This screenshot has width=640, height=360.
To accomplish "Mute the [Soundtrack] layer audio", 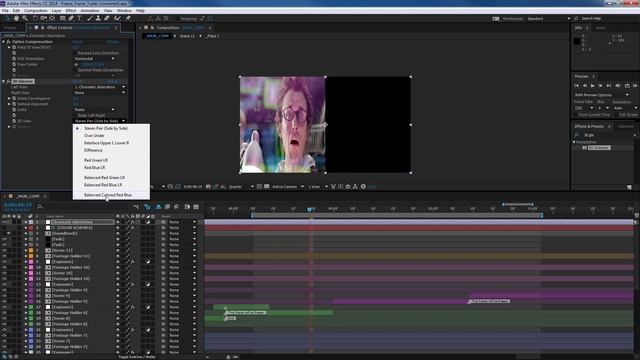I will tap(9, 233).
